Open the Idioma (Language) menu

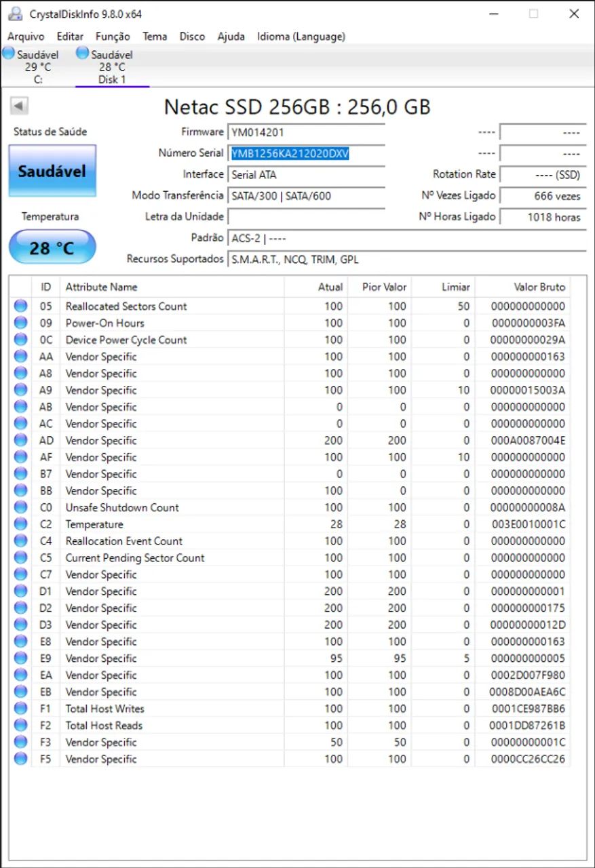tap(301, 37)
